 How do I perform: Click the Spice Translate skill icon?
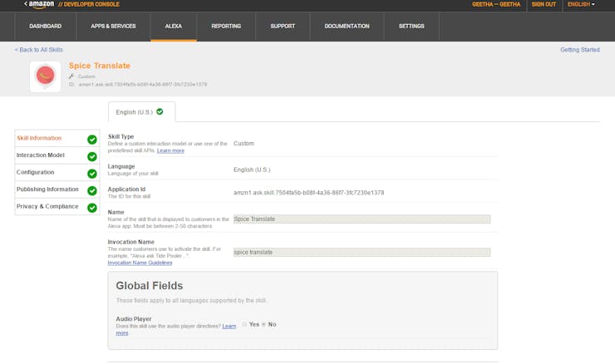coord(46,76)
